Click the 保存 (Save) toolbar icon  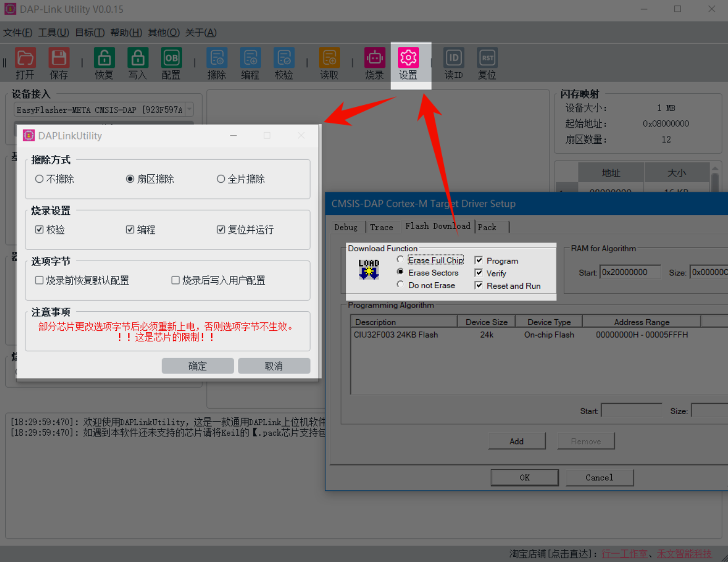pos(58,58)
